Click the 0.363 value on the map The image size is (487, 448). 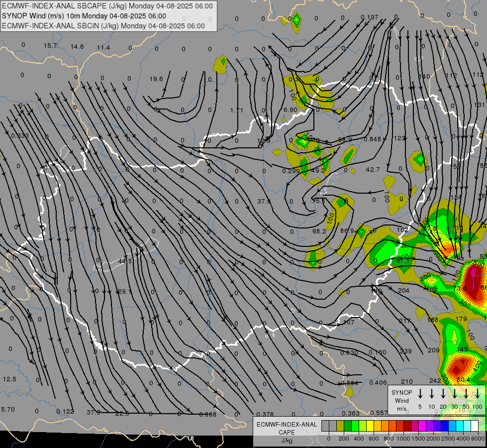pos(351,413)
